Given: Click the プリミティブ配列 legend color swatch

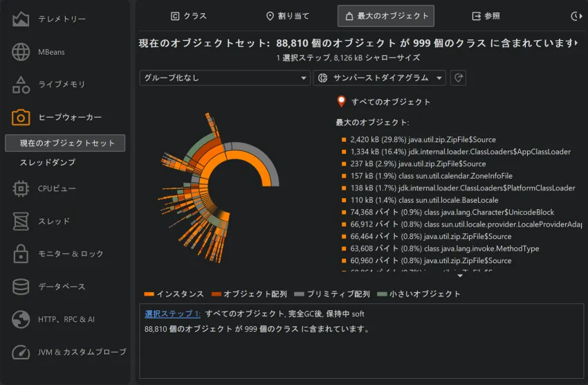Looking at the screenshot, I should click(300, 294).
